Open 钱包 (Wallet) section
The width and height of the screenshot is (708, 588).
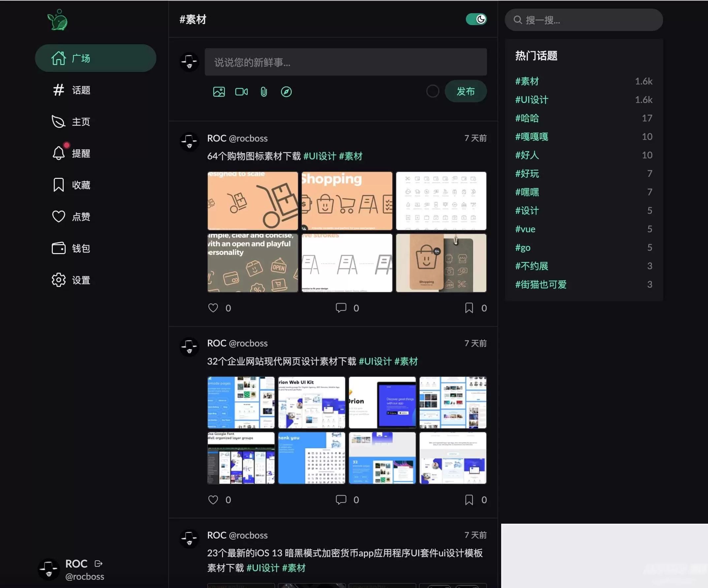(81, 247)
